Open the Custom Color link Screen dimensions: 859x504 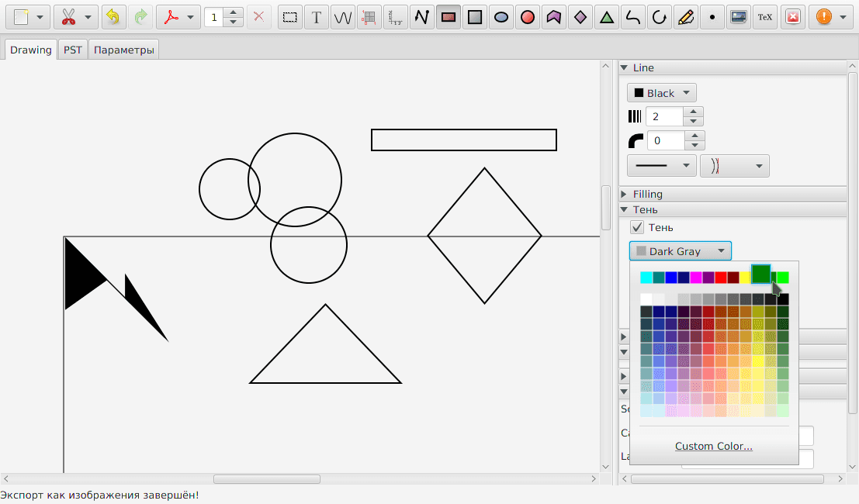[713, 446]
